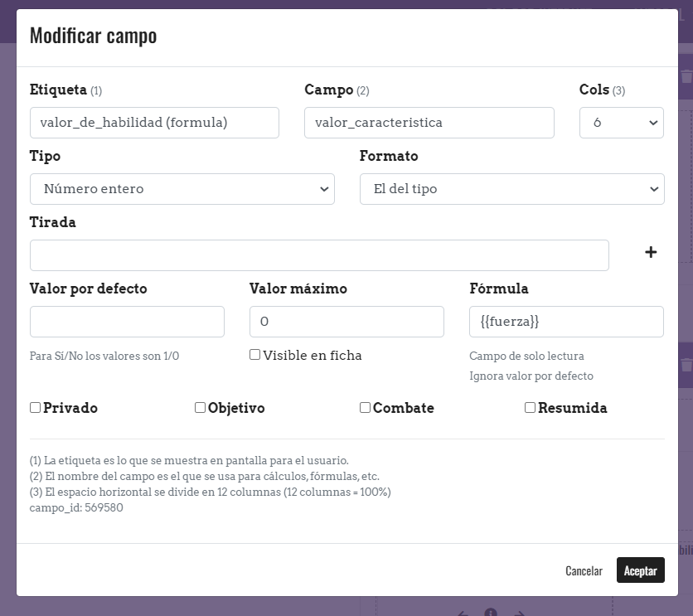Click the Para Sí/No los valores hint
The height and width of the screenshot is (616, 693).
coord(104,356)
